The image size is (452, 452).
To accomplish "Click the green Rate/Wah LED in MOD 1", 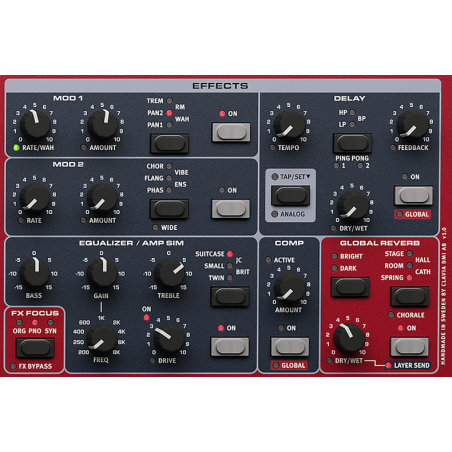I will (16, 147).
